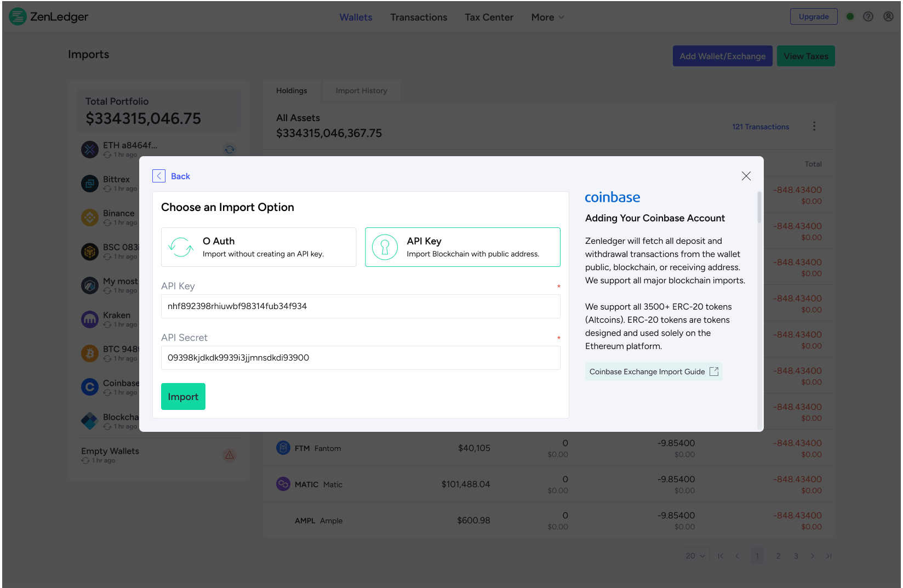Open the Tax Center menu item

click(489, 18)
